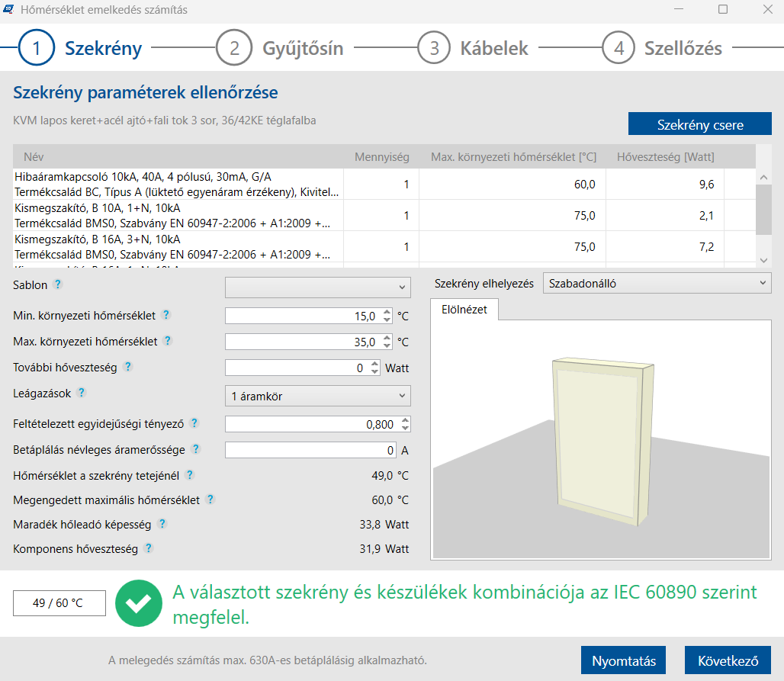Select the Kismegszakító, B 16A, 3+N row
Image resolution: width=784 pixels, height=681 pixels.
click(x=384, y=246)
